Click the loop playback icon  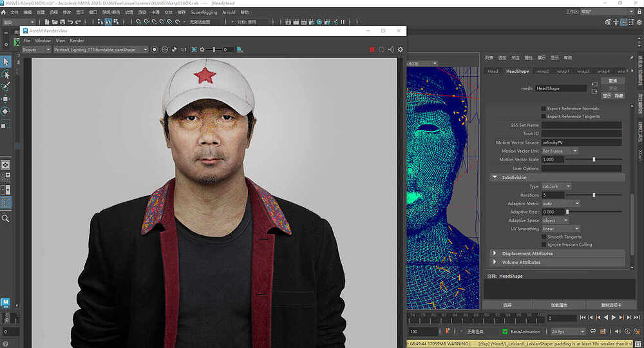593,331
